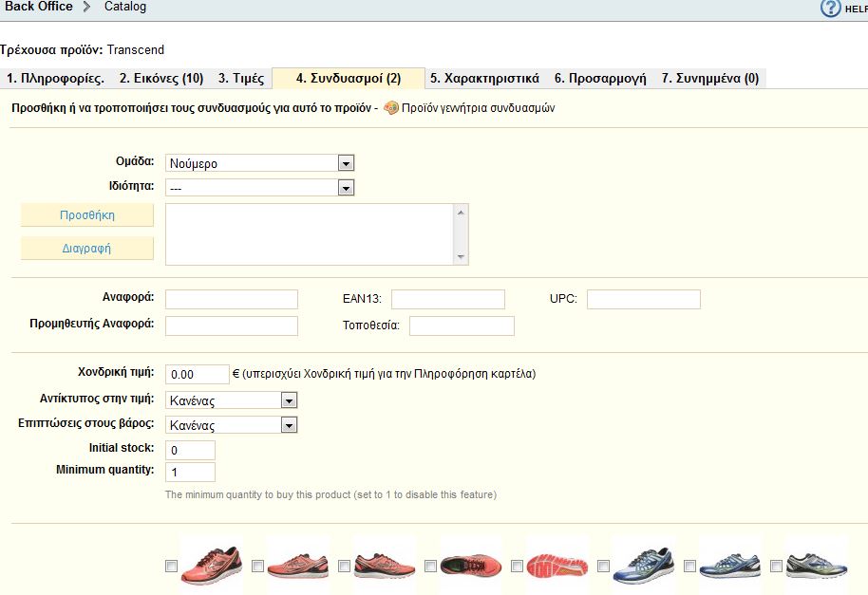
Task: Click the combinations generator icon
Action: 391,108
